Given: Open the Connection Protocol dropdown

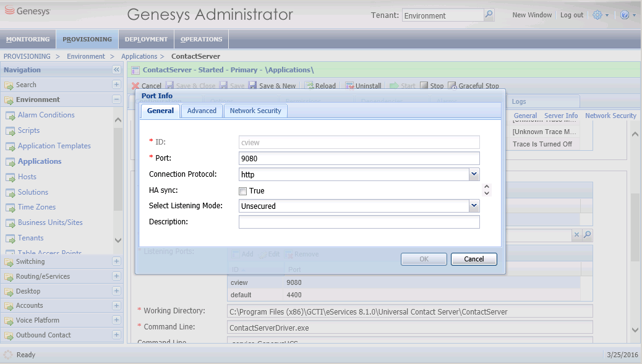Looking at the screenshot, I should pos(474,174).
